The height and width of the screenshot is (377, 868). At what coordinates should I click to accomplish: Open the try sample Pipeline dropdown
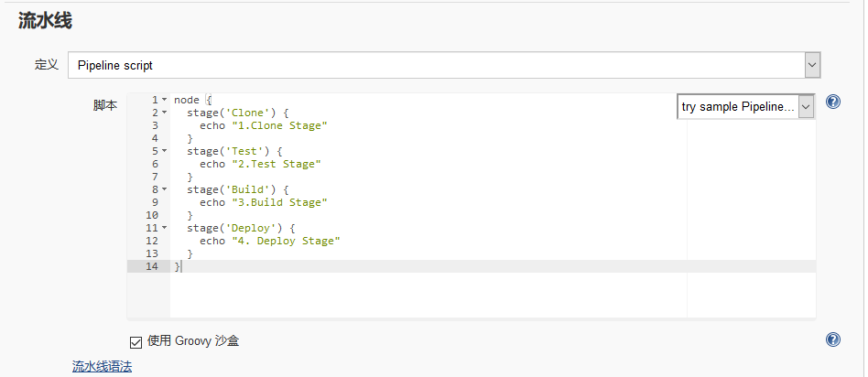[745, 107]
